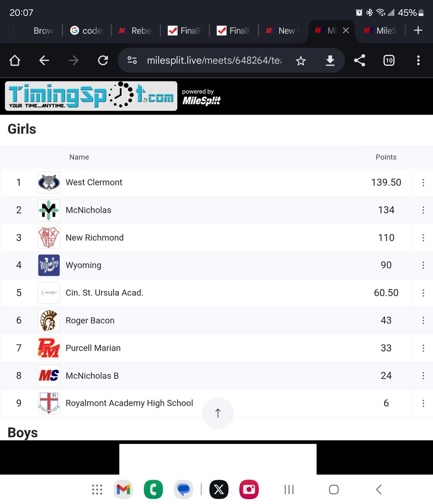Viewport: 433px width, 504px height.
Task: Click the Purcell Marian PM logo
Action: [x=49, y=348]
